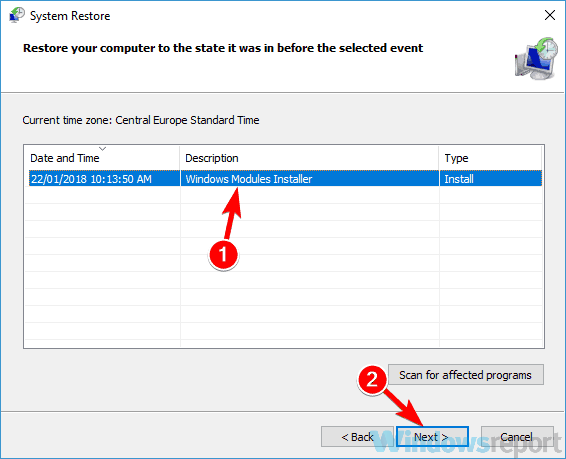Proceed by clicking Next
Screen dimensions: 566x459
432,437
